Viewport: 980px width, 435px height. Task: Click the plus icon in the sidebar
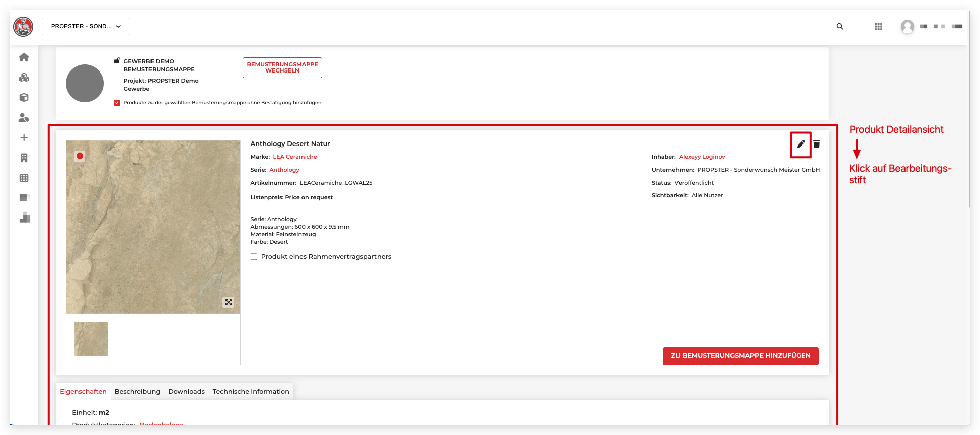(24, 138)
